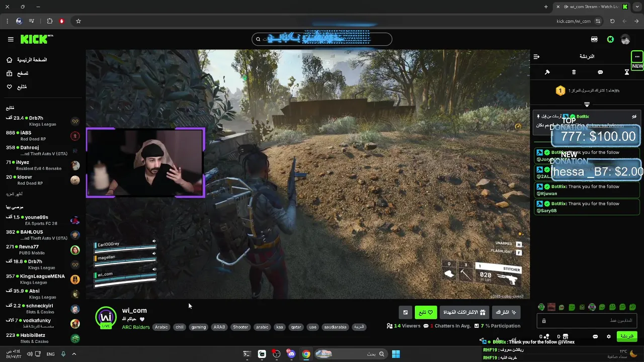Screen dimensions: 644x362
Task: Select the qatar tag
Action: click(296, 327)
